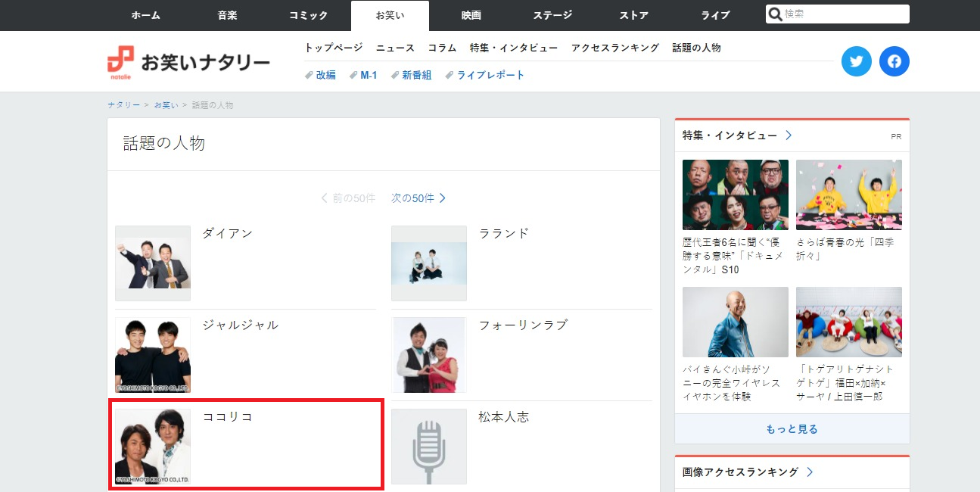Viewport: 980px width, 492px height.
Task: Open コラム in sub navigation
Action: [x=442, y=48]
